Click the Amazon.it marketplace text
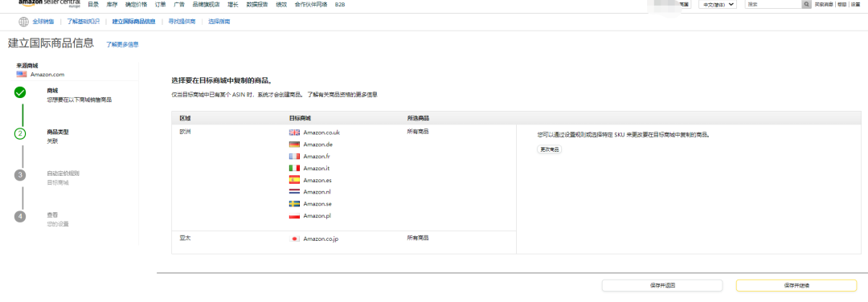This screenshot has width=868, height=302. [x=316, y=168]
